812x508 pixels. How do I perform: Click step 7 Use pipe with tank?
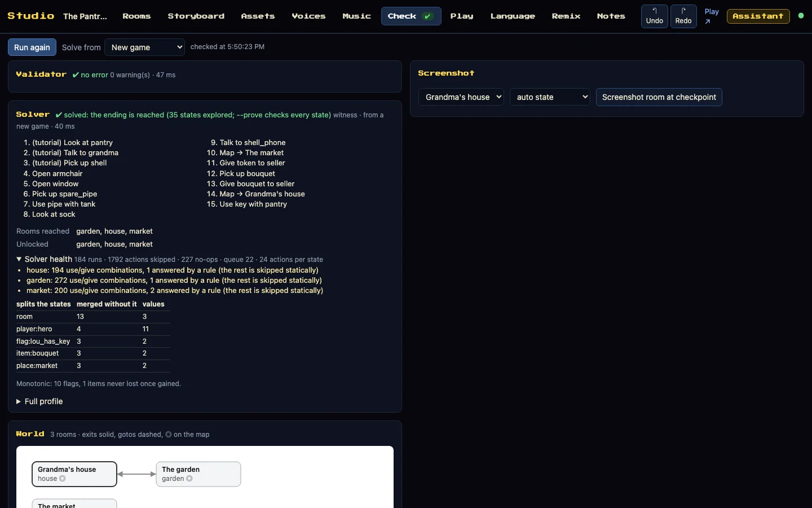click(64, 204)
